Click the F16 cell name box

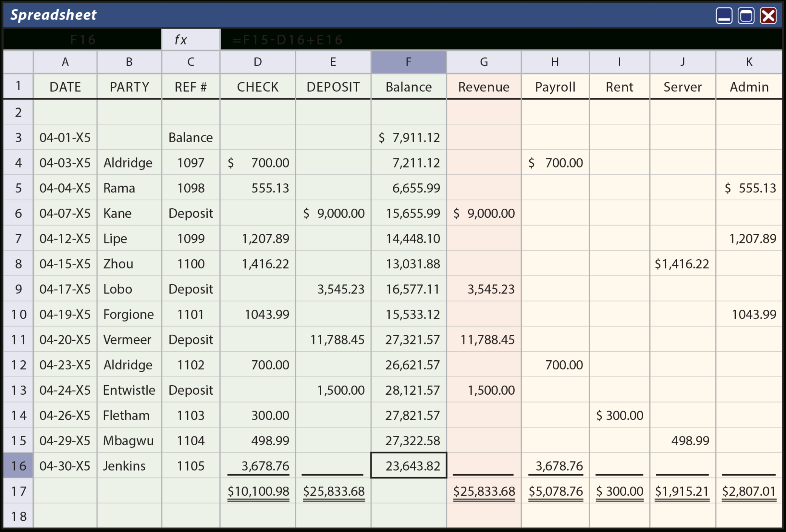pos(83,40)
